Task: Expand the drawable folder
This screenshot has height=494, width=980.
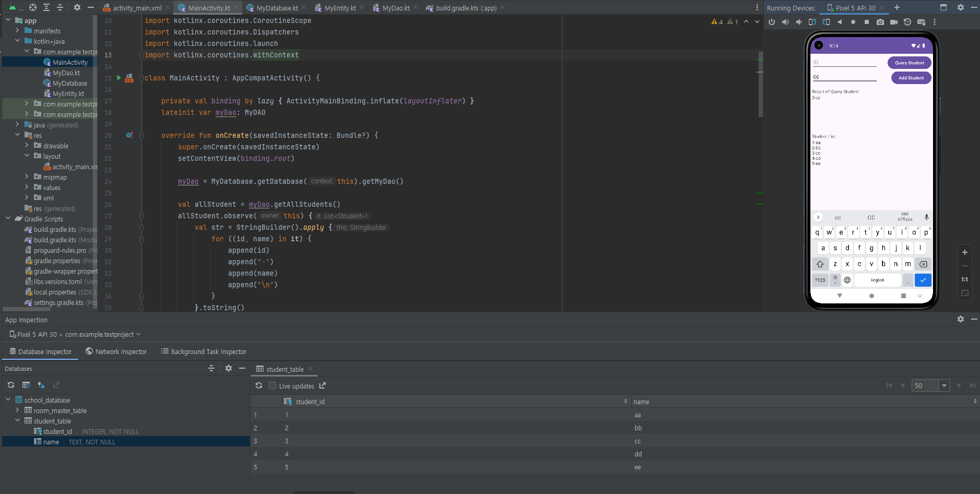Action: click(27, 145)
